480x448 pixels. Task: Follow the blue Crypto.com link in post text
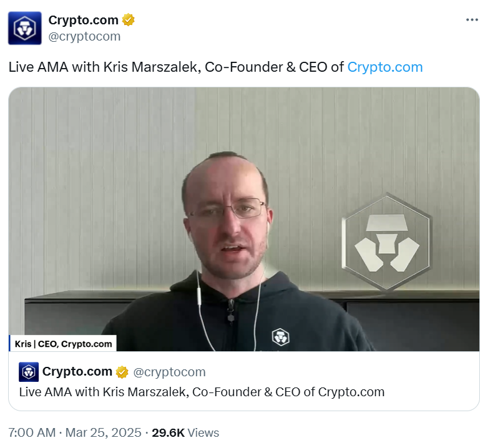[x=384, y=67]
